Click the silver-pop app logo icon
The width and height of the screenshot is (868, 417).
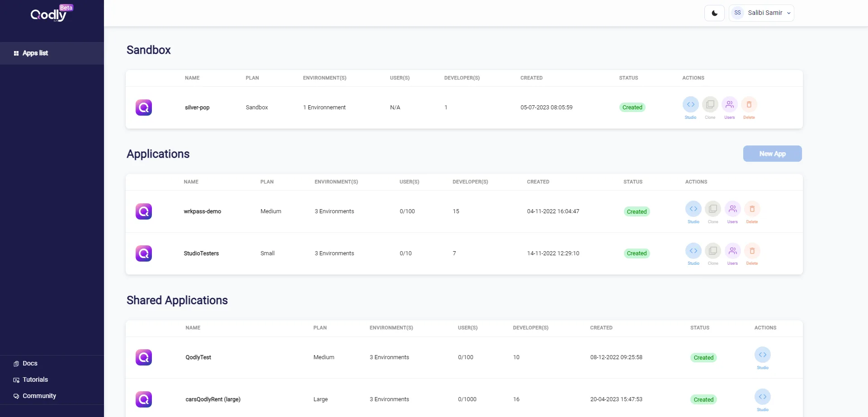click(144, 108)
